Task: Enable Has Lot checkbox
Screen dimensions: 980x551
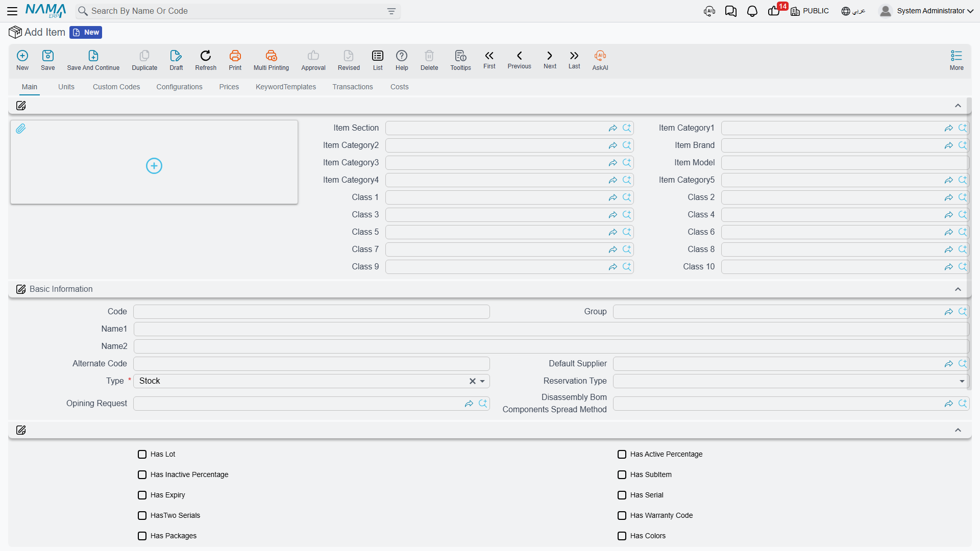Action: (142, 454)
